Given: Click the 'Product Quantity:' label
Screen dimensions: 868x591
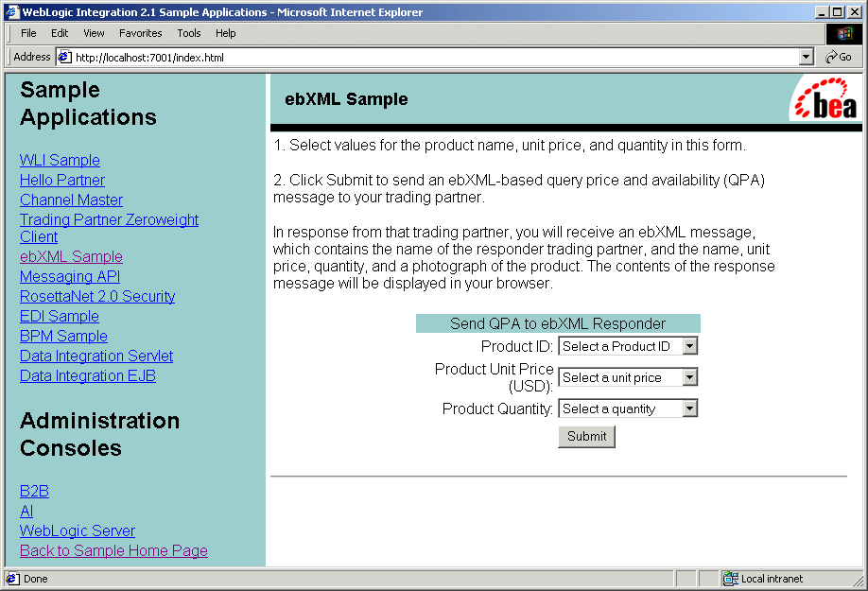Looking at the screenshot, I should click(x=497, y=408).
